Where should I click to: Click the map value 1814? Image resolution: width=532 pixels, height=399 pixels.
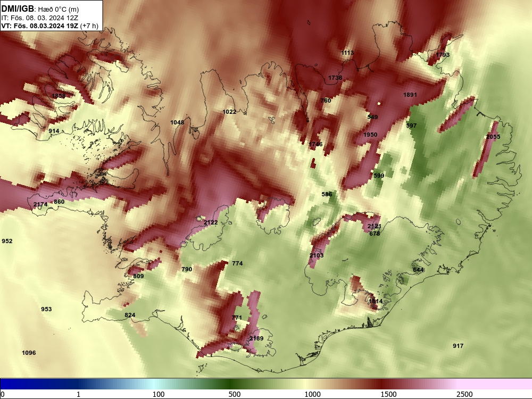pos(376,301)
